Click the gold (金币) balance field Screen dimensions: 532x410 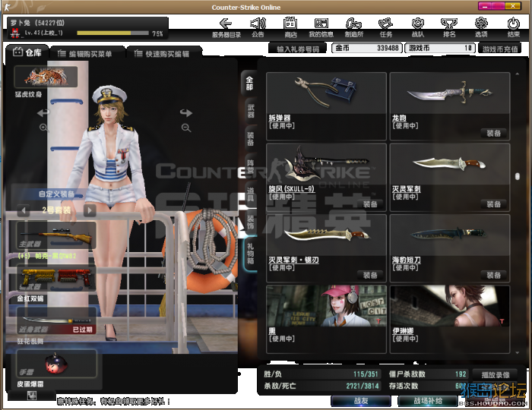[x=366, y=48]
